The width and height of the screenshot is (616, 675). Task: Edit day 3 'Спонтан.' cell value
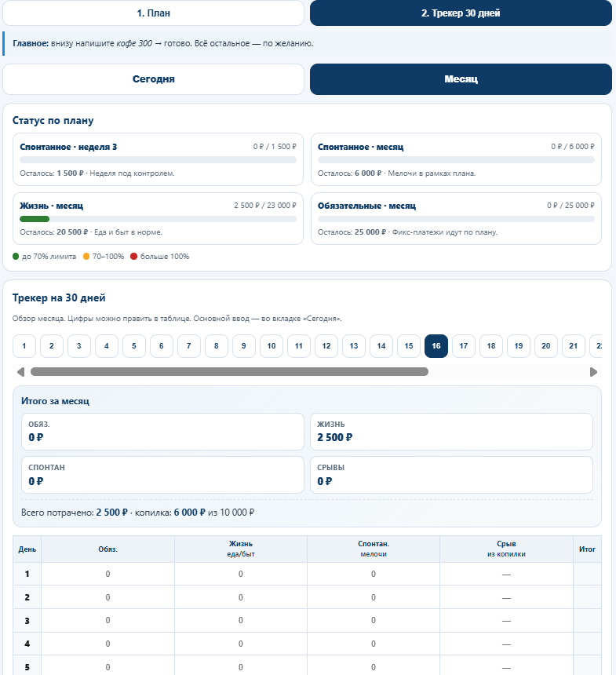tap(374, 620)
